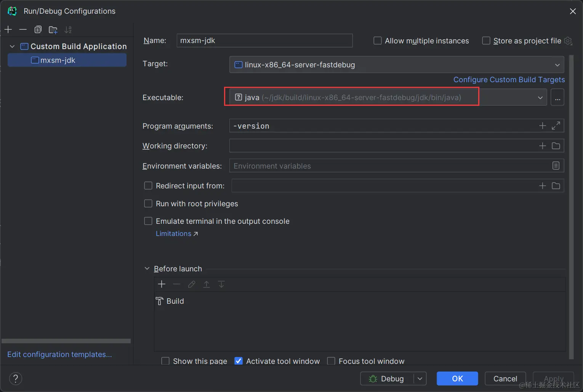
Task: Toggle Run with root privileges
Action: pos(148,204)
